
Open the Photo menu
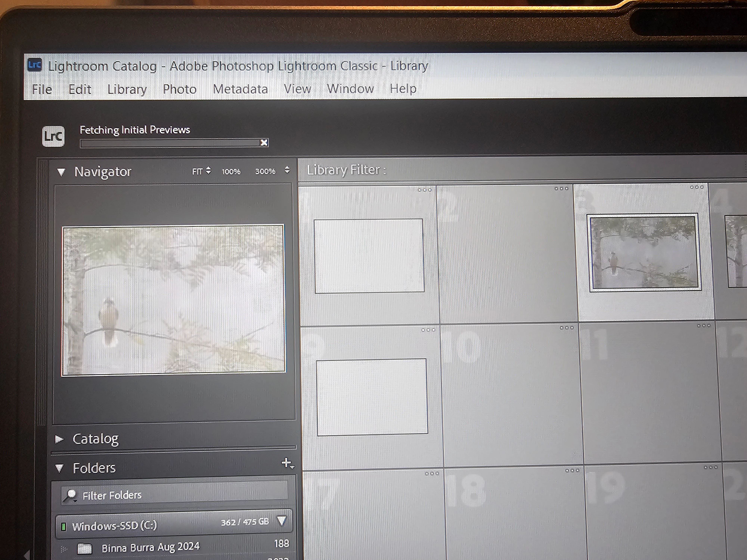[x=179, y=89]
